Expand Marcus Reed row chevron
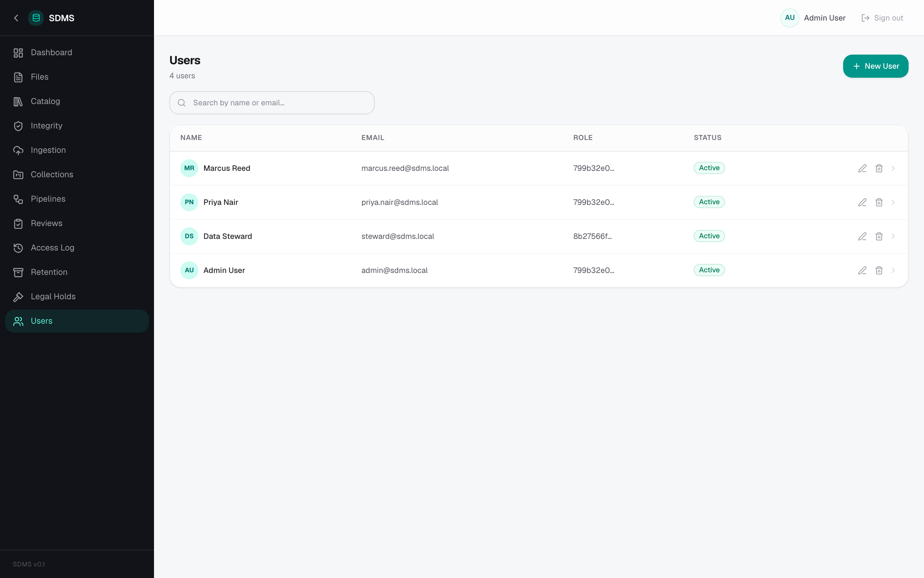This screenshot has height=578, width=924. pos(893,168)
